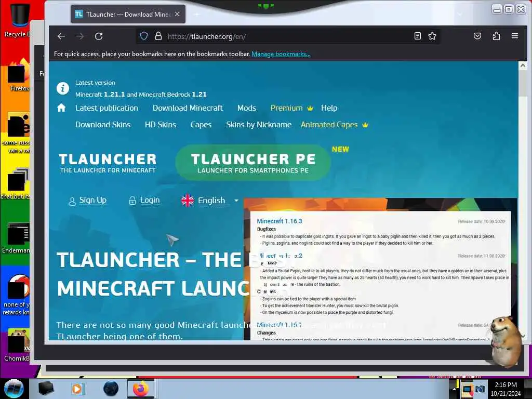The image size is (532, 399).
Task: Open the Help menu item
Action: pos(329,108)
